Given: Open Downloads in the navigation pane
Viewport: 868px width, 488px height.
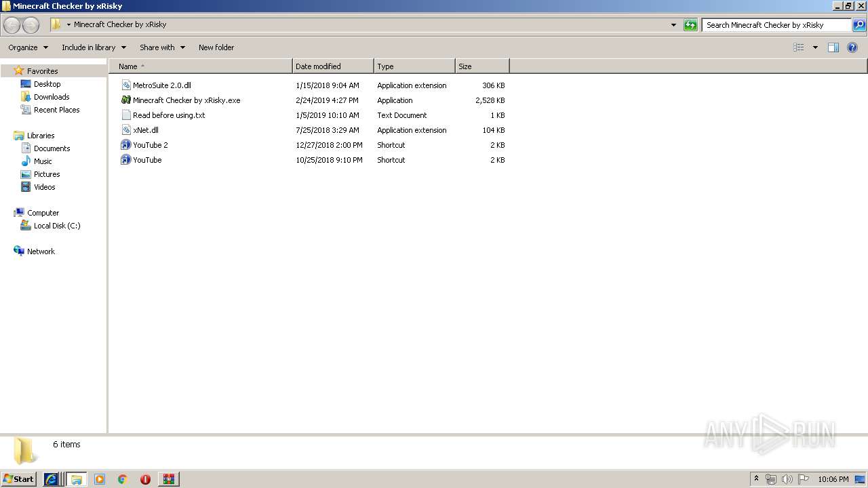Looking at the screenshot, I should pos(52,97).
